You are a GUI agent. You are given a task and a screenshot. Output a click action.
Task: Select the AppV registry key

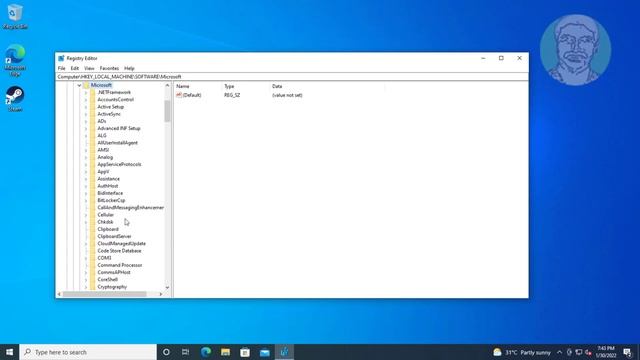103,171
